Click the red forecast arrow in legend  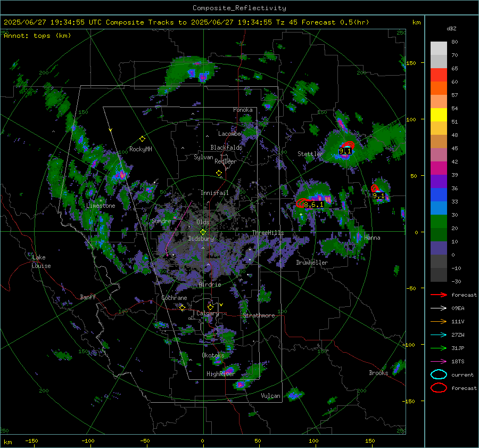[x=439, y=295]
